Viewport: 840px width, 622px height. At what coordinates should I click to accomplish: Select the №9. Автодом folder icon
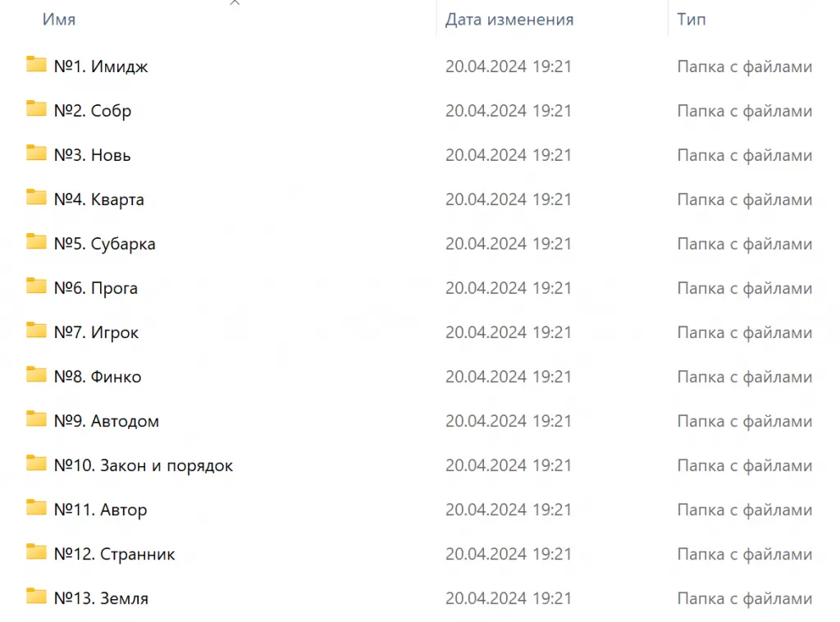click(36, 419)
